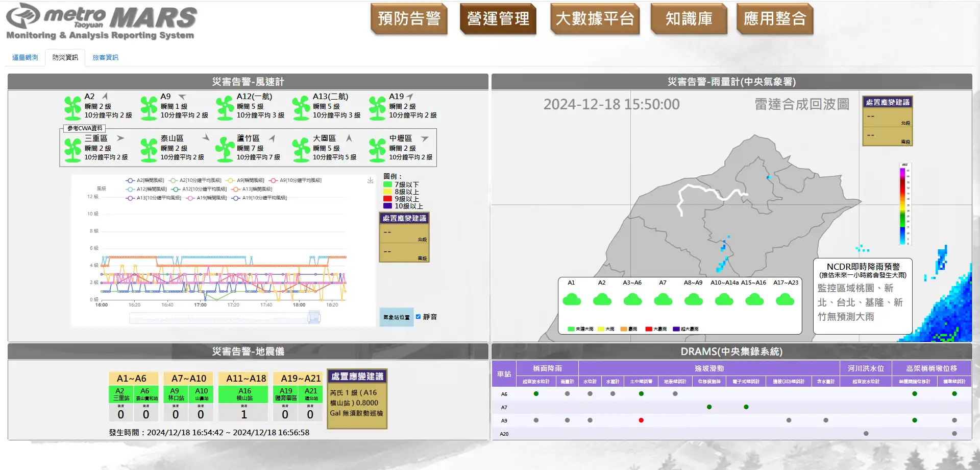Click the 邊坡滑動 column header
Viewport: 980px width, 470px height.
click(x=709, y=368)
